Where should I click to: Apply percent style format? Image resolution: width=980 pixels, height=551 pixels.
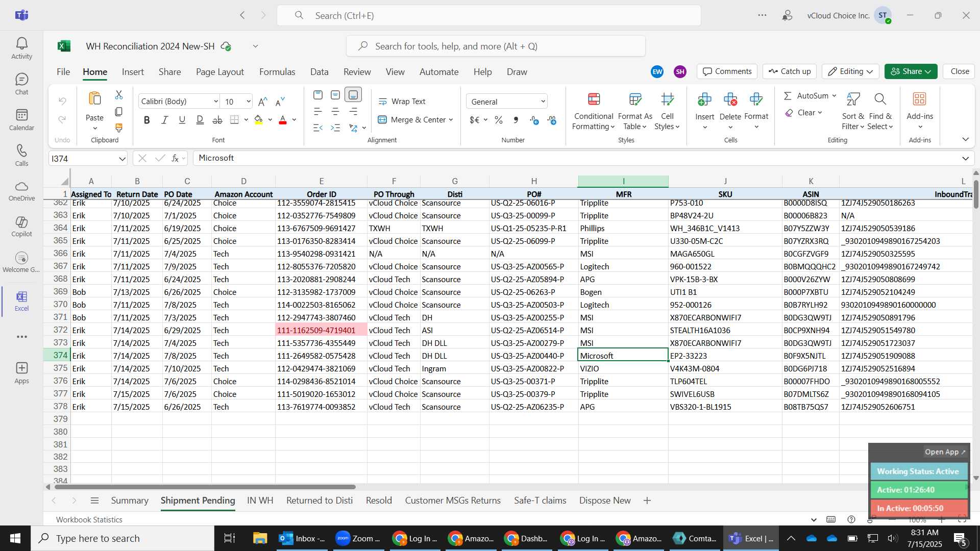point(499,120)
